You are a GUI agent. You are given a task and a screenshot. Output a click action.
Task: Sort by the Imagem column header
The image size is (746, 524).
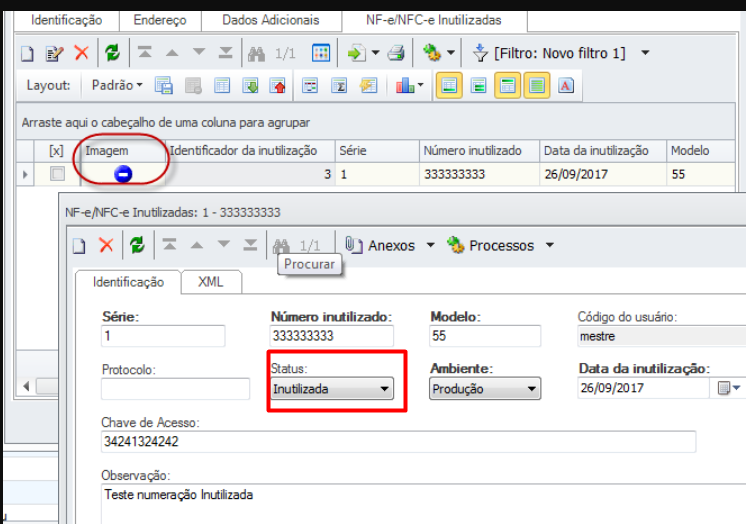[121, 151]
